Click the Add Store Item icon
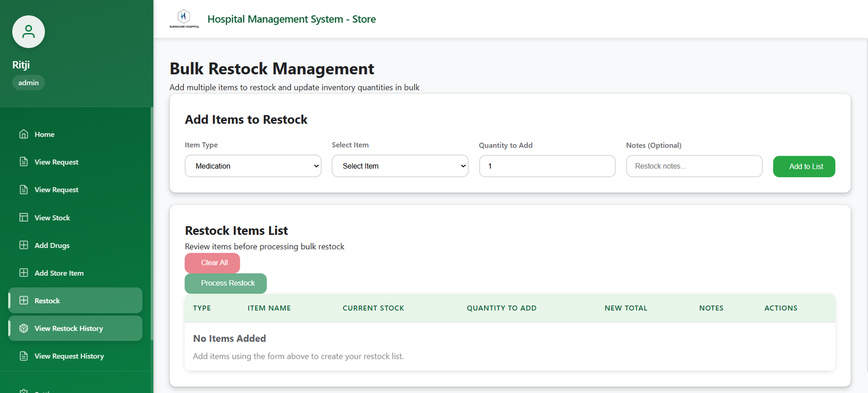868x393 pixels. pyautogui.click(x=24, y=273)
